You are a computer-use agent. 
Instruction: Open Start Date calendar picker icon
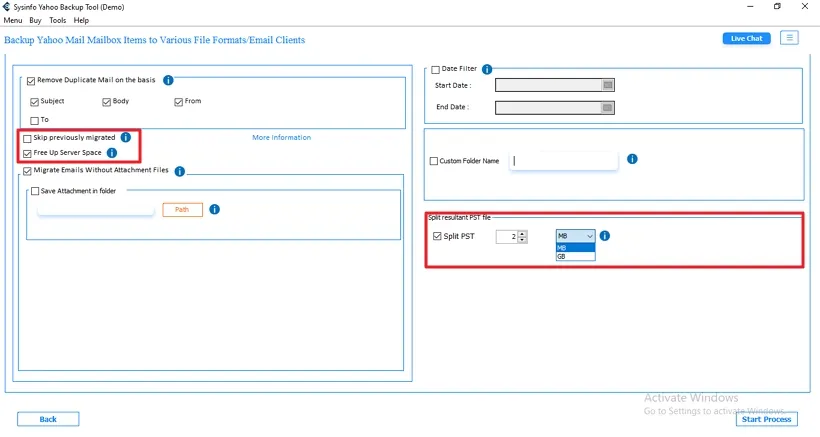point(608,85)
